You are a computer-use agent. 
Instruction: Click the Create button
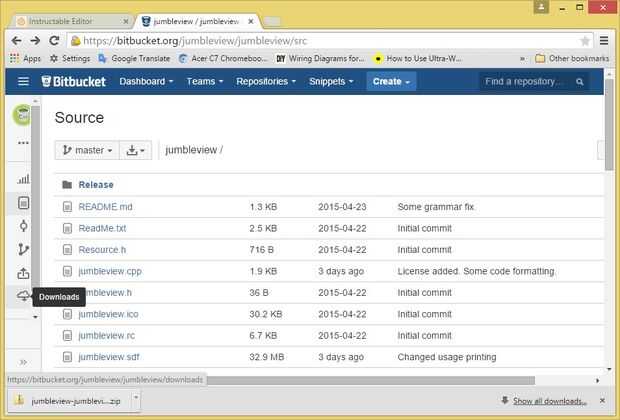click(x=391, y=81)
